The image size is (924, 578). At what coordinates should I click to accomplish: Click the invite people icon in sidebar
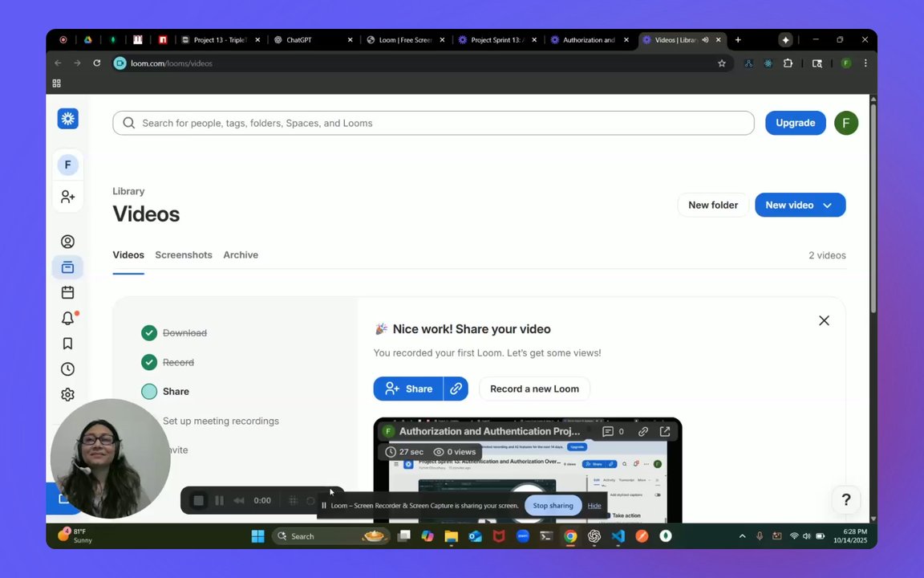[x=67, y=197]
